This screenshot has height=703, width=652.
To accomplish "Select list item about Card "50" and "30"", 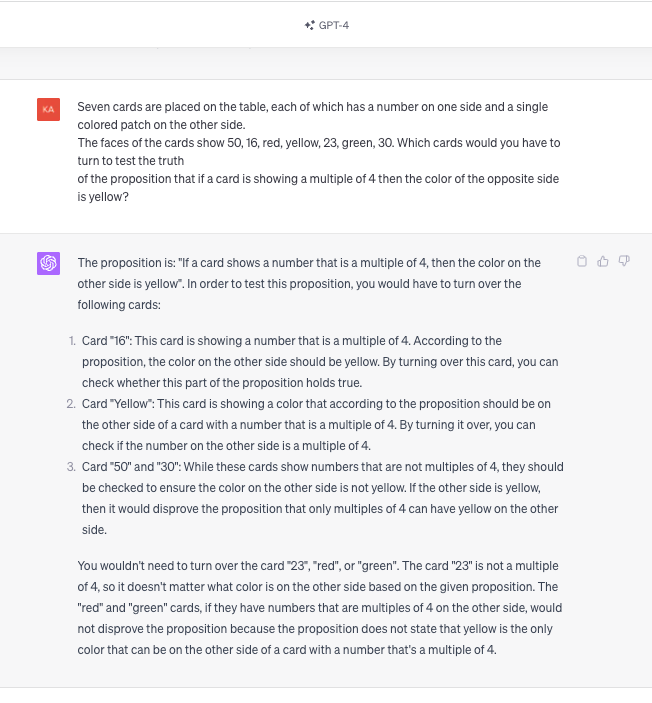I will click(x=322, y=498).
